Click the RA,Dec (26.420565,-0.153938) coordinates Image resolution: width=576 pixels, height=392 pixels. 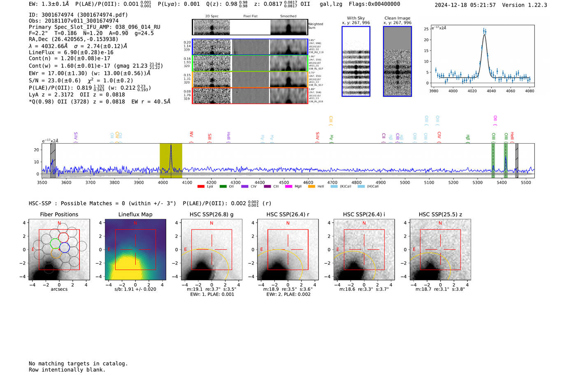click(x=74, y=39)
